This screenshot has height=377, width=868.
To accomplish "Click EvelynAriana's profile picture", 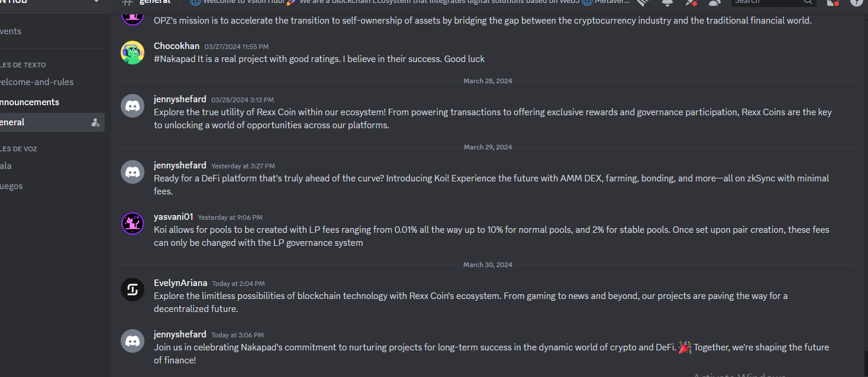I will [x=133, y=290].
